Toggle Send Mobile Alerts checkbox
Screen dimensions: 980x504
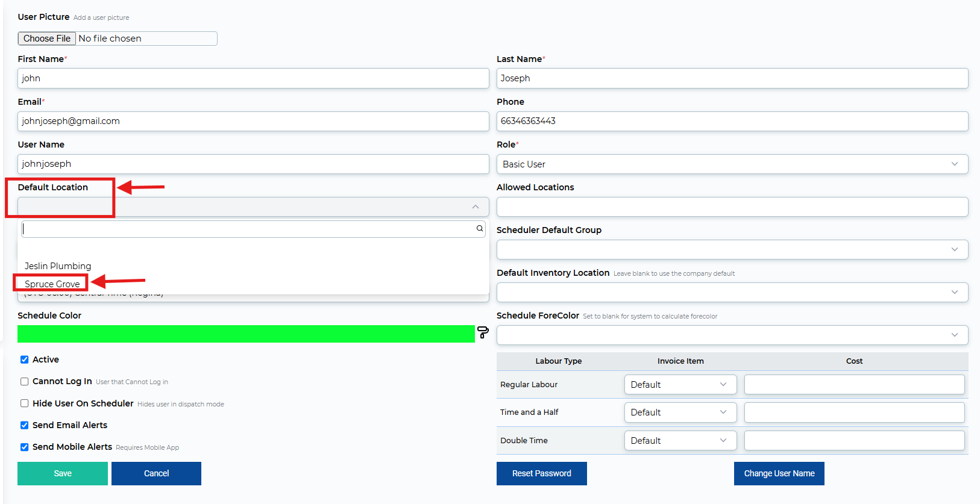pyautogui.click(x=25, y=447)
